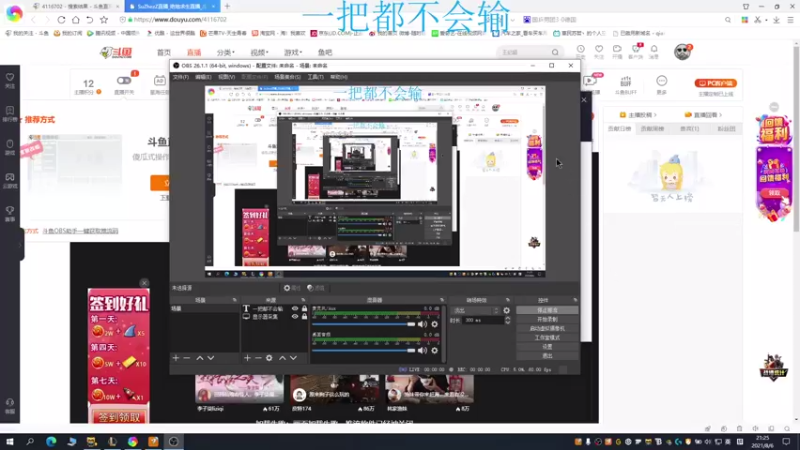This screenshot has width=800, height=450.
Task: Open the Douyu Yuba nav link
Action: [x=325, y=53]
